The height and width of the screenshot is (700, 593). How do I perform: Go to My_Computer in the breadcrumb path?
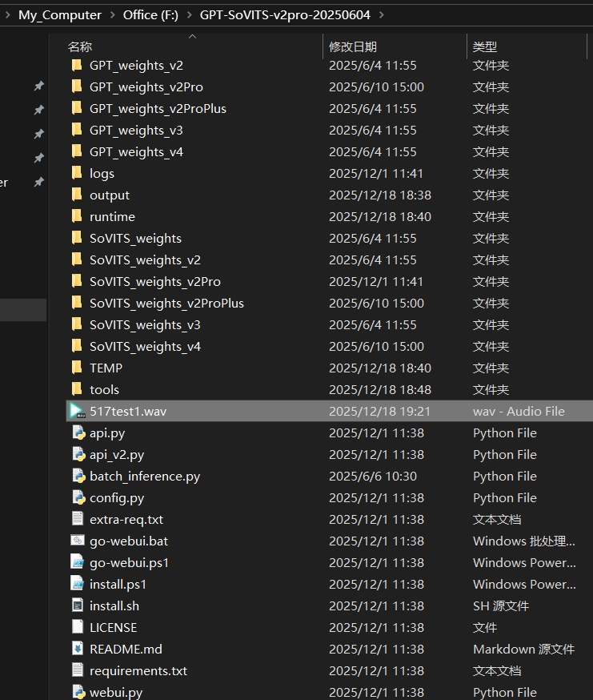60,15
